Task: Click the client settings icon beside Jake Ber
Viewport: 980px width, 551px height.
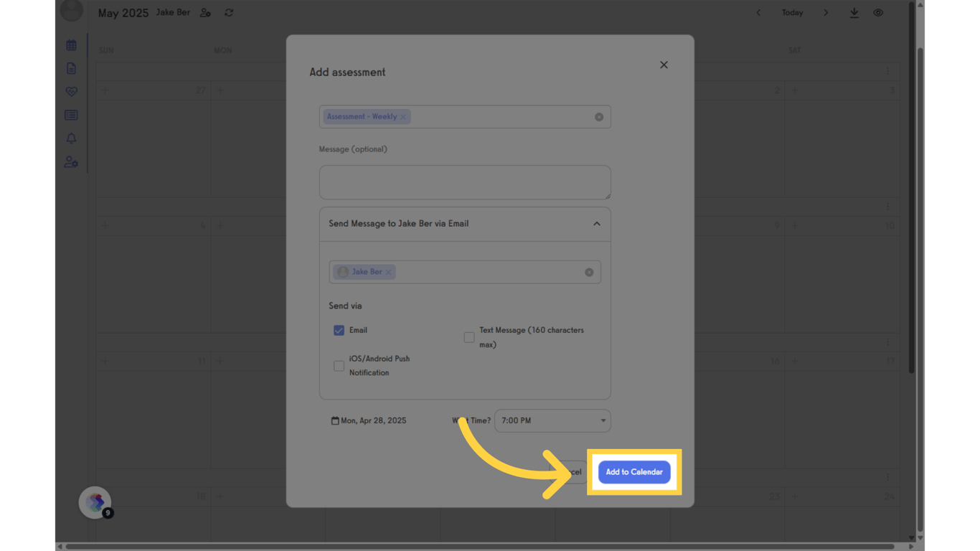Action: [205, 13]
